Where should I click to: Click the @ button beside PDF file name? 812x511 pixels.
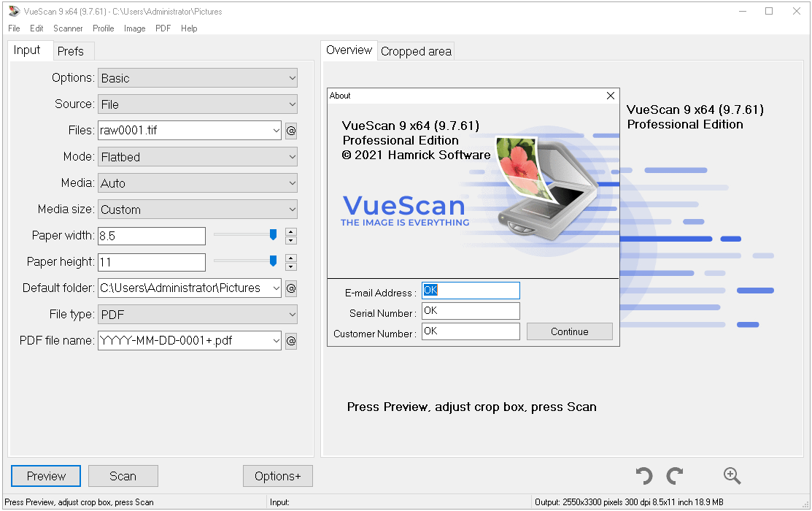click(x=291, y=341)
